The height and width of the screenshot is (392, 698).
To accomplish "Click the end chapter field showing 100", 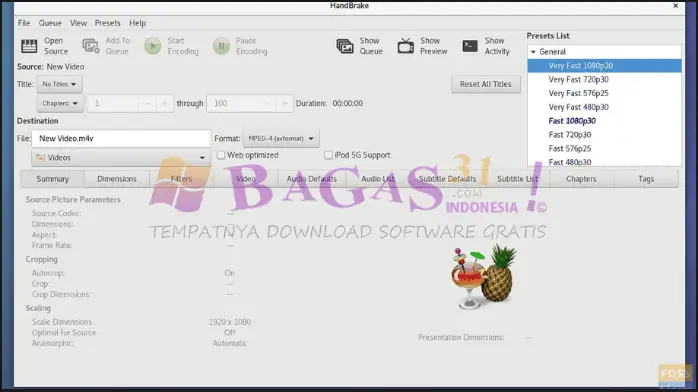I will [232, 104].
